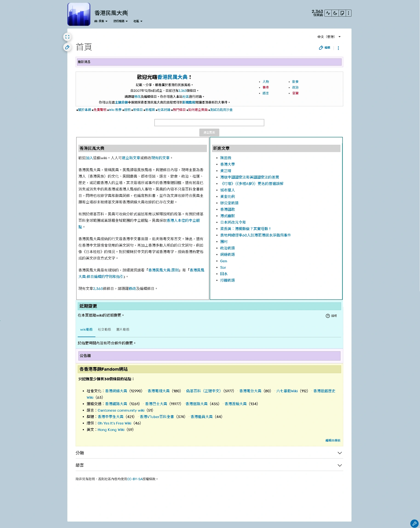Click the page/flag icon next to moon icon
This screenshot has width=420, height=528.
click(342, 13)
